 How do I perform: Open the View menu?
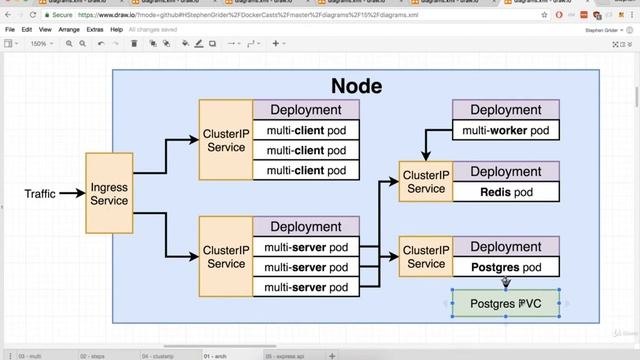45,29
